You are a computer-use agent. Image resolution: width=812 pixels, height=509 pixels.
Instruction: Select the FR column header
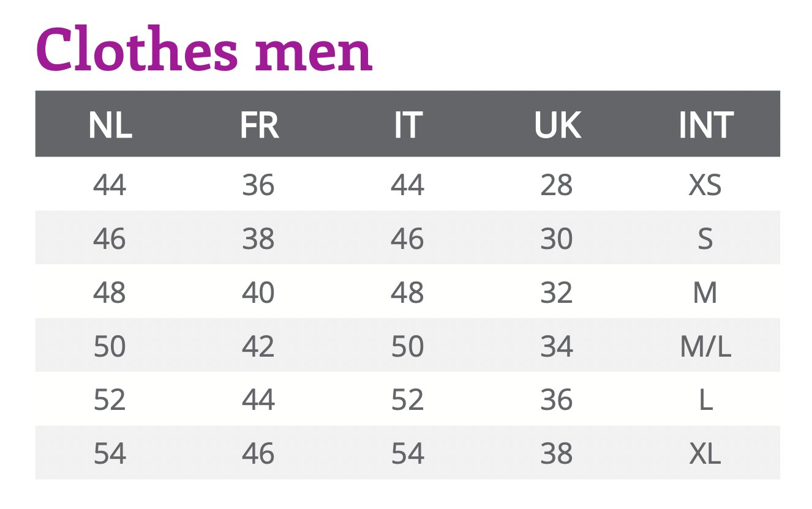click(x=259, y=125)
